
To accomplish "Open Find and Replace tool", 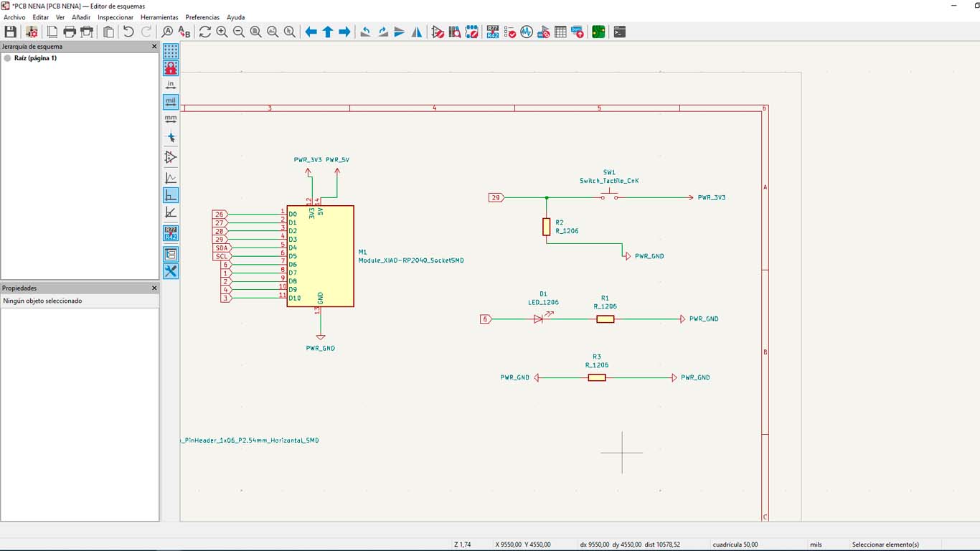I will coord(184,32).
